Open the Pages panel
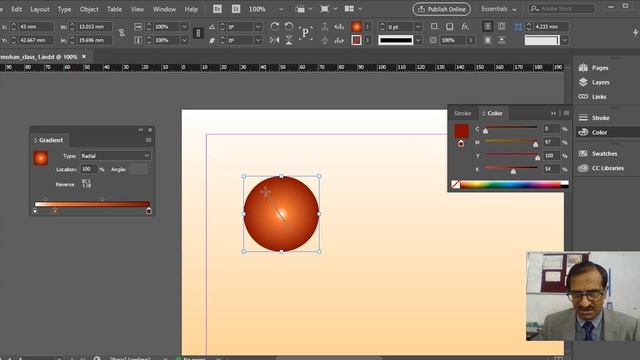 [594, 68]
